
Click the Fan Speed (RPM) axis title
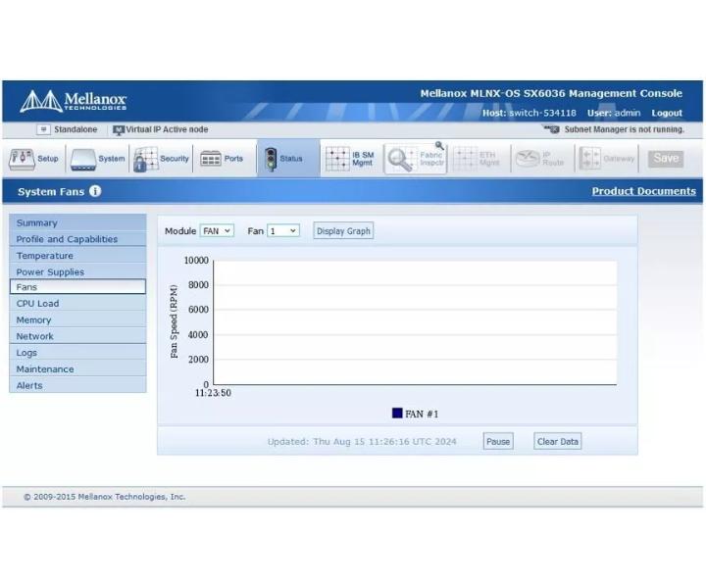pyautogui.click(x=174, y=321)
